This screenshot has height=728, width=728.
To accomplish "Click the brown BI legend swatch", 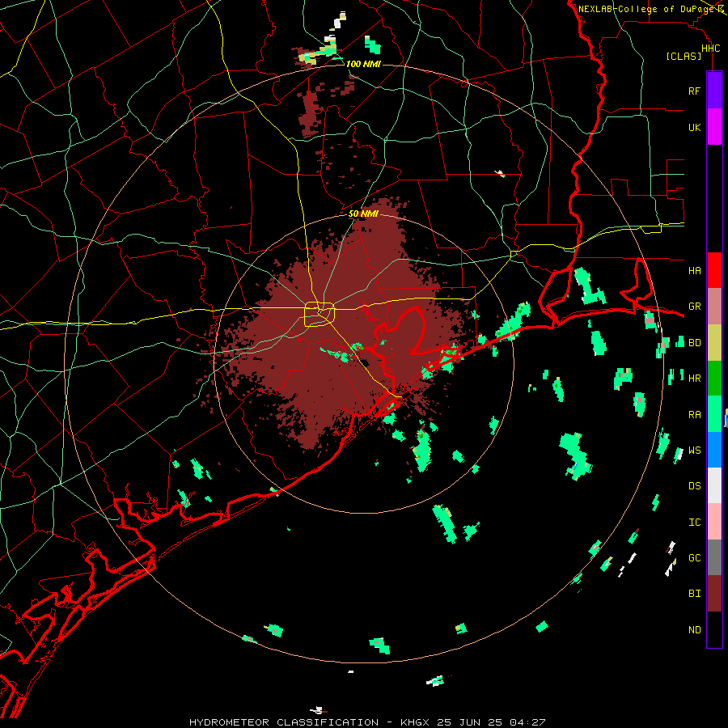I will [714, 594].
